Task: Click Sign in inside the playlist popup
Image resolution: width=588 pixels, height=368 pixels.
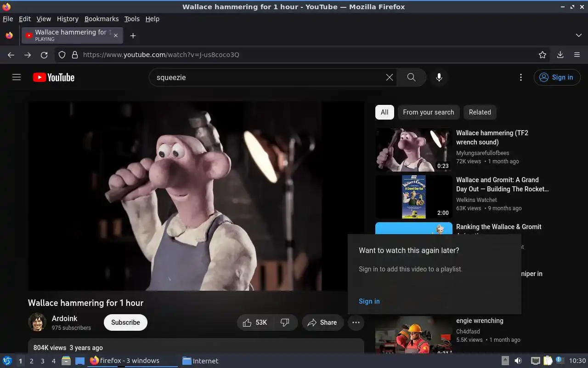Action: click(369, 301)
